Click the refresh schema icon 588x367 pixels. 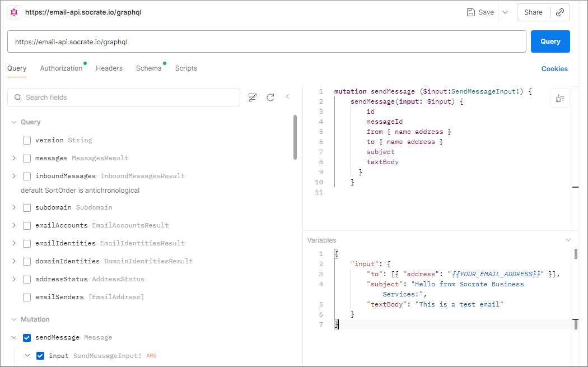click(x=270, y=97)
